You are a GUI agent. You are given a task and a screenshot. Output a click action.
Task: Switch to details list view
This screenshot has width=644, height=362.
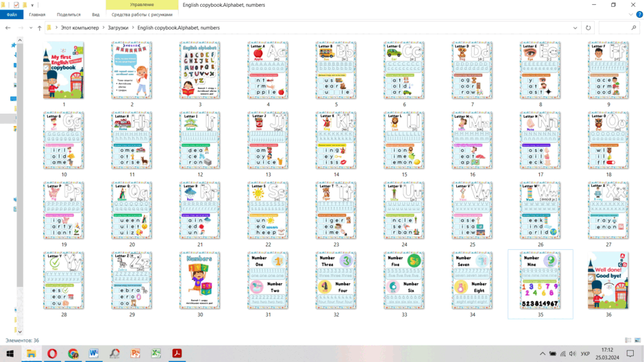tap(628, 340)
